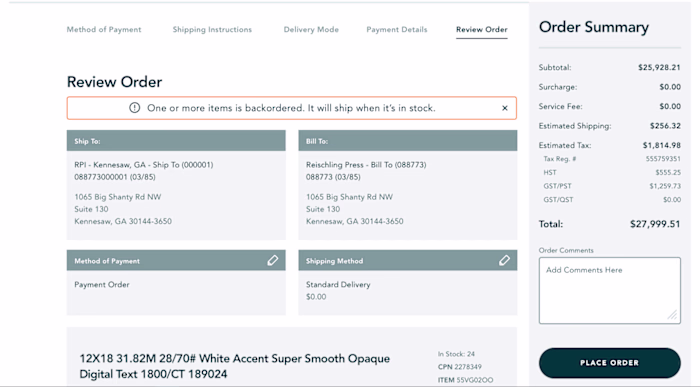Open the Delivery Mode step

311,29
